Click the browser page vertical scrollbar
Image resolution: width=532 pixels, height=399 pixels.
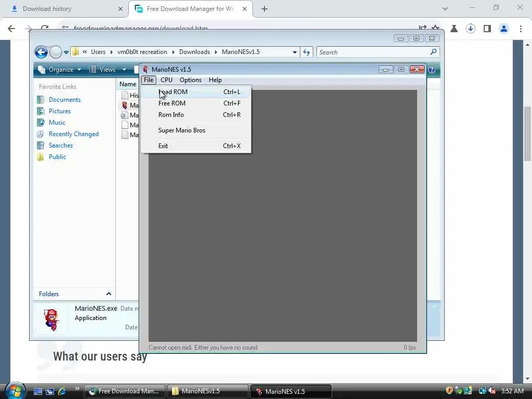click(528, 134)
